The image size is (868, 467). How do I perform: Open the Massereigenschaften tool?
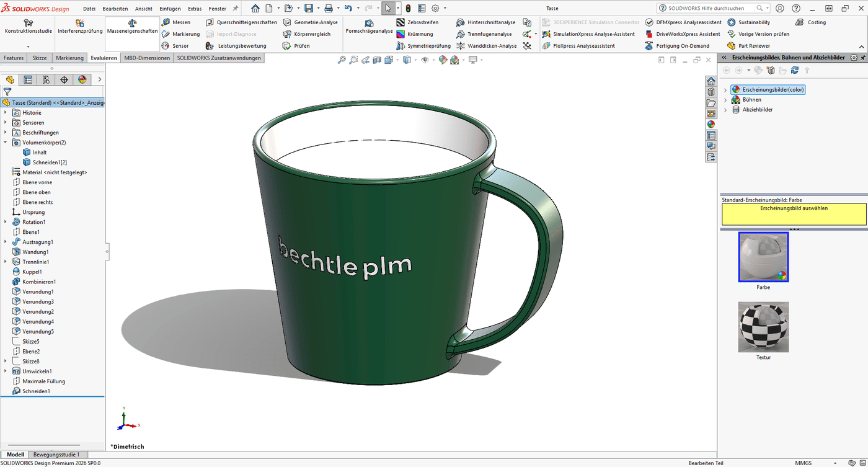tap(131, 29)
